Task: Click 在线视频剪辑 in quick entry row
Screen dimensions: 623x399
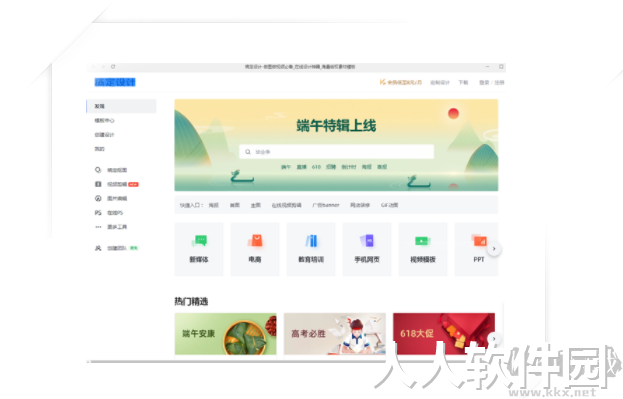Action: [286, 205]
